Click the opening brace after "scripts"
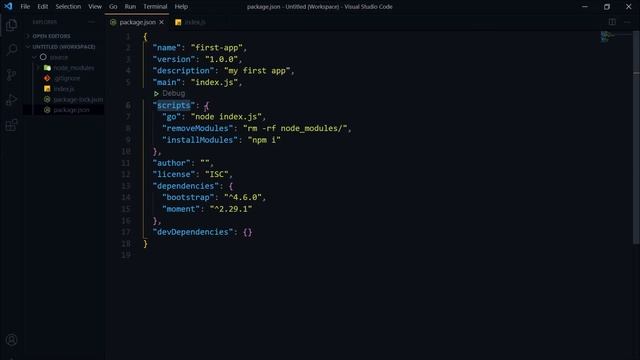 click(x=207, y=105)
